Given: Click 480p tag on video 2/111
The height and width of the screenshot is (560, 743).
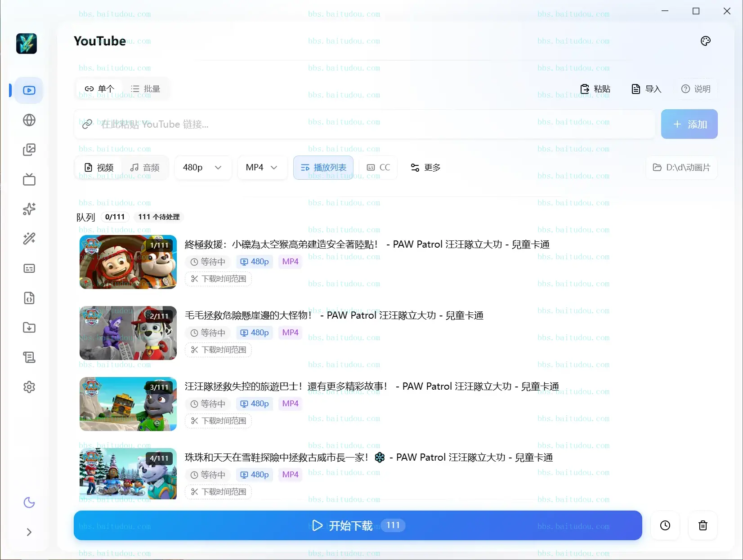Looking at the screenshot, I should click(x=255, y=333).
